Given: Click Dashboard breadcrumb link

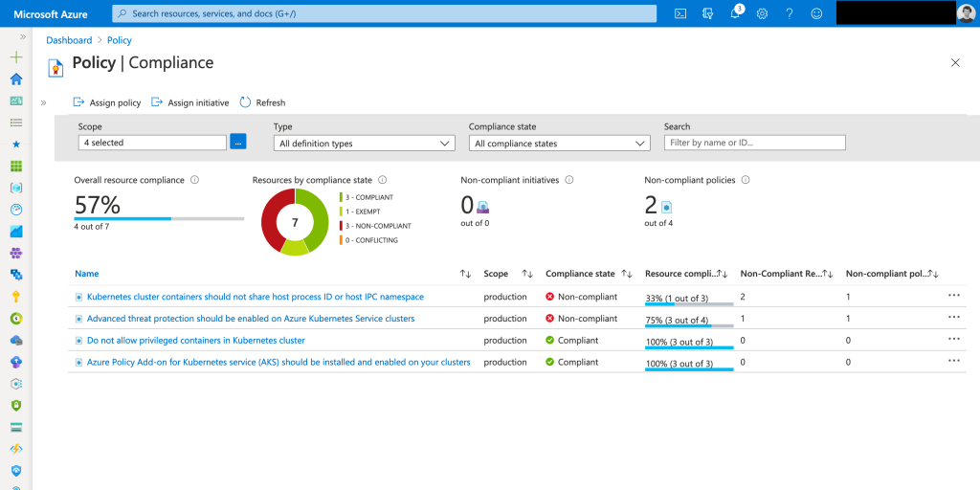Looking at the screenshot, I should (x=69, y=40).
